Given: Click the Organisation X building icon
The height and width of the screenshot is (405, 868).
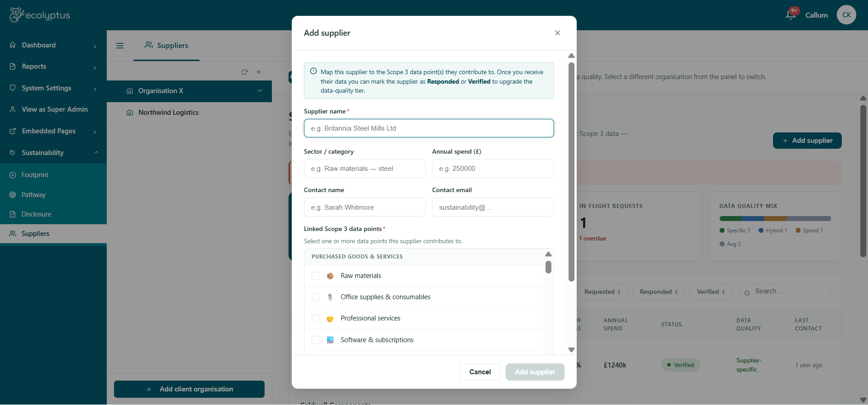Looking at the screenshot, I should point(130,91).
